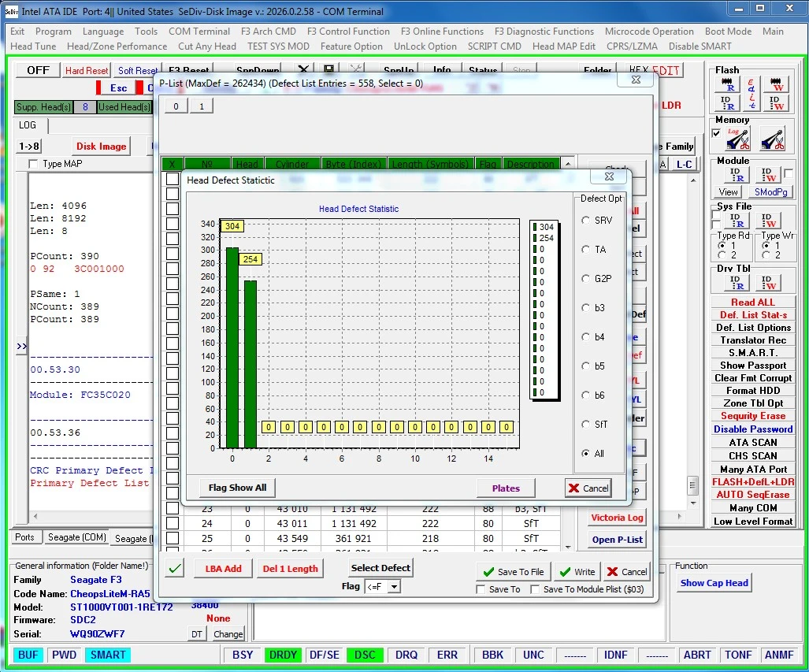Click the Flash ID write icon

[776, 102]
